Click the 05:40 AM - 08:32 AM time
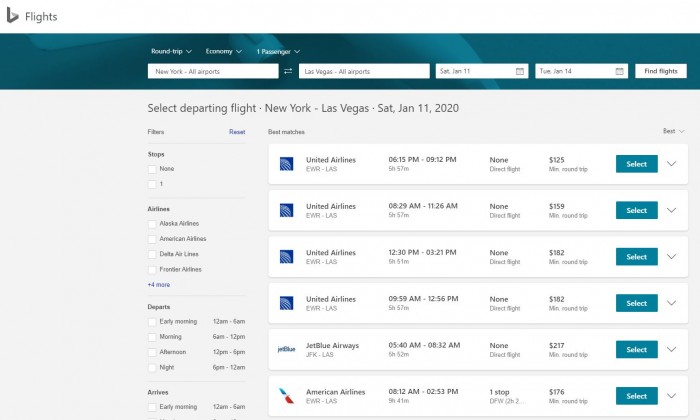Screen dimensions: 700x420 (x=424, y=345)
